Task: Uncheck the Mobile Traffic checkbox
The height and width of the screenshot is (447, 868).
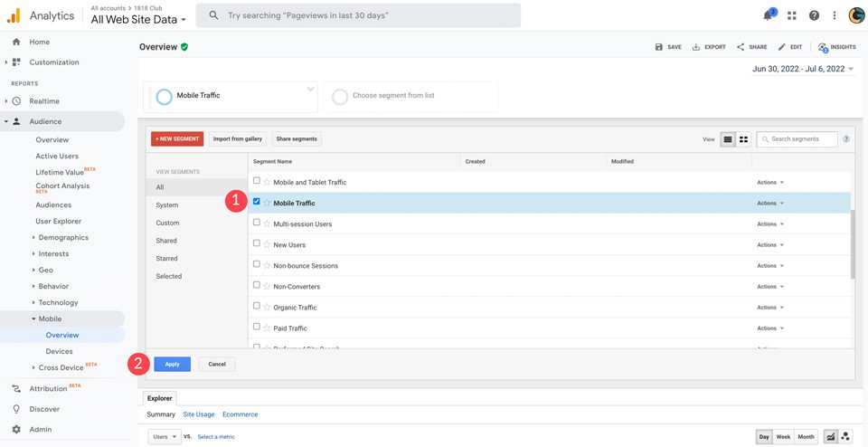Action: [257, 202]
